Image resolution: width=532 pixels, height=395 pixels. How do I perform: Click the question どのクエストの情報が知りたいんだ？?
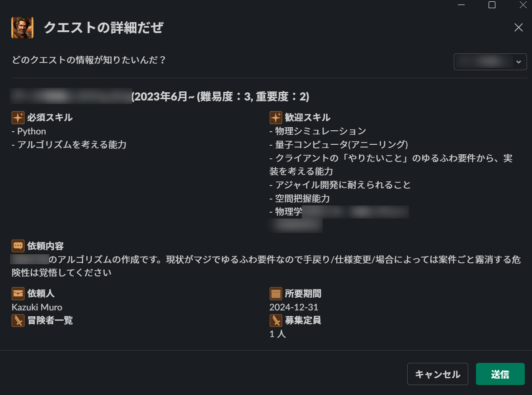89,60
